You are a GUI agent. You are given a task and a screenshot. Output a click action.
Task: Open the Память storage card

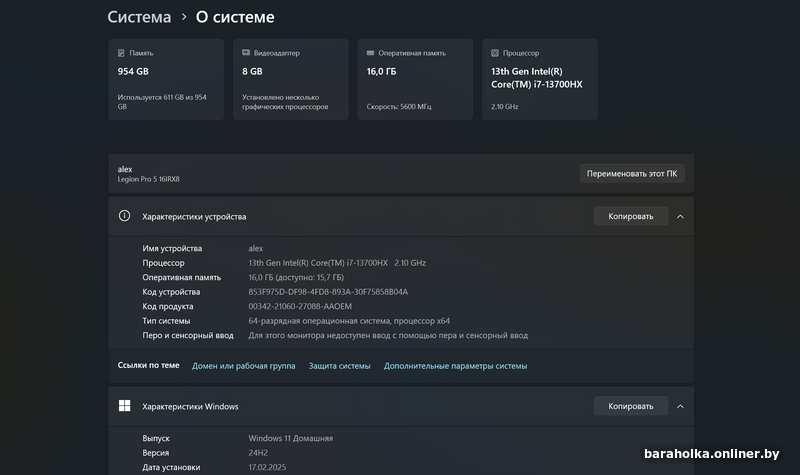[166, 80]
